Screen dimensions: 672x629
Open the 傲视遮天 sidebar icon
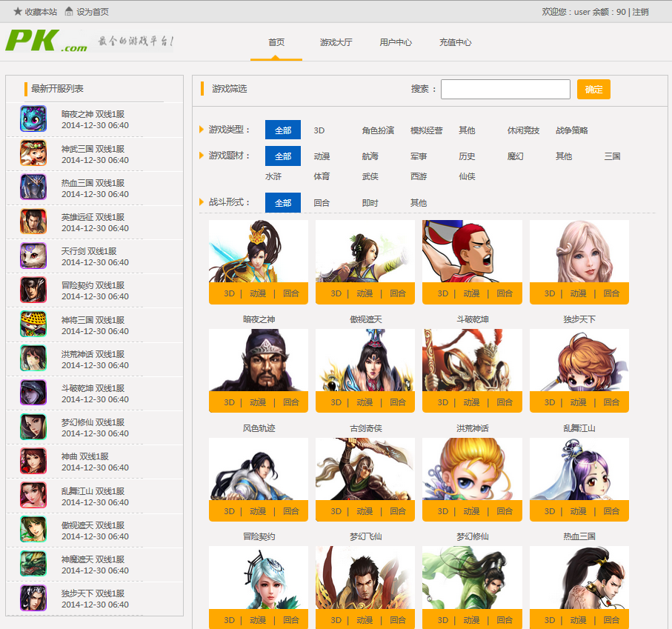(x=33, y=530)
